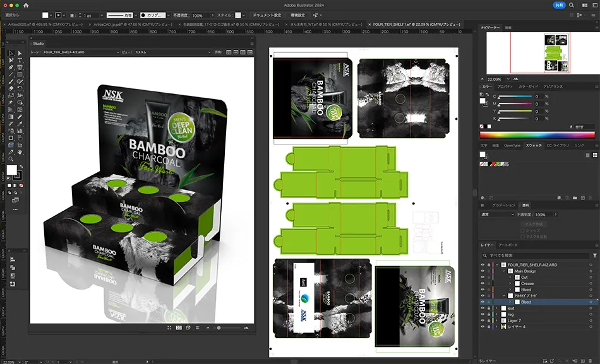
Task: Open the Layers panel filter icon
Action: point(594,255)
